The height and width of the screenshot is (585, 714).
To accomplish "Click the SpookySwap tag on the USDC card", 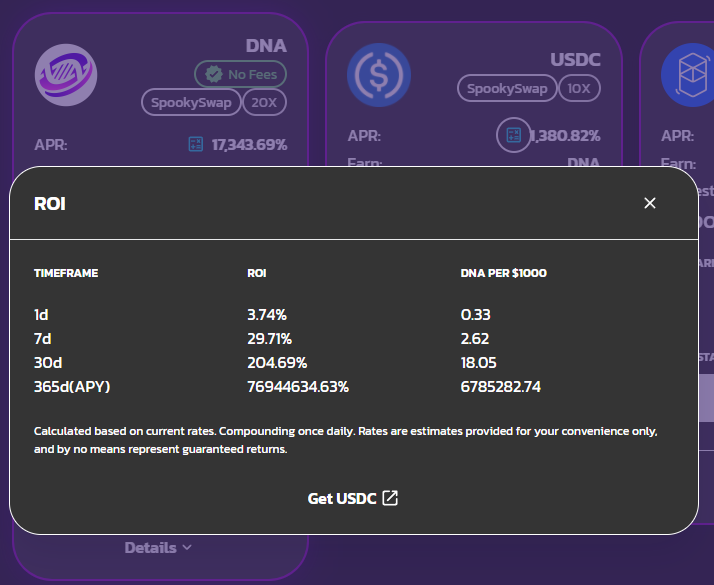I will 507,88.
